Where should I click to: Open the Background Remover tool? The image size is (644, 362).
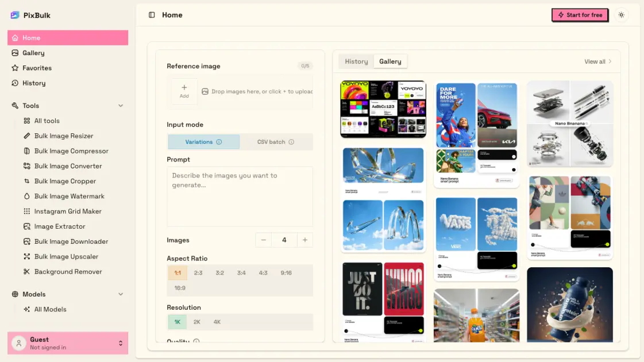click(x=68, y=272)
